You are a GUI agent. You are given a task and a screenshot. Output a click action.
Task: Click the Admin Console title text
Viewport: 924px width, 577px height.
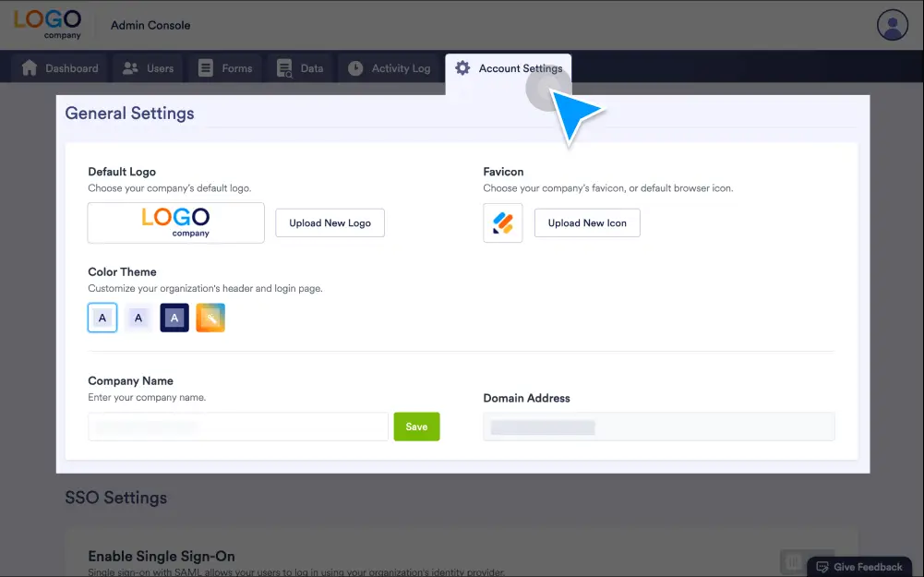[150, 25]
